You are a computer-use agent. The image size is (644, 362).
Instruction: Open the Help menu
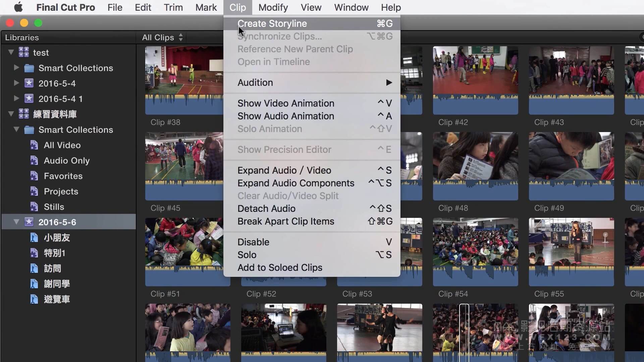click(391, 7)
